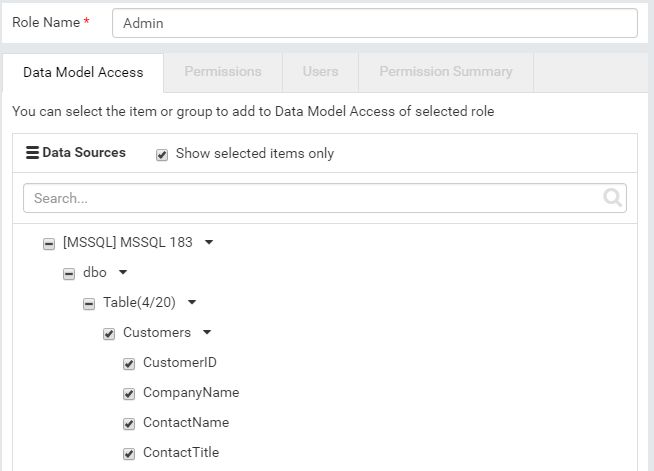Click the search magnifier icon
This screenshot has width=654, height=471.
tap(612, 197)
